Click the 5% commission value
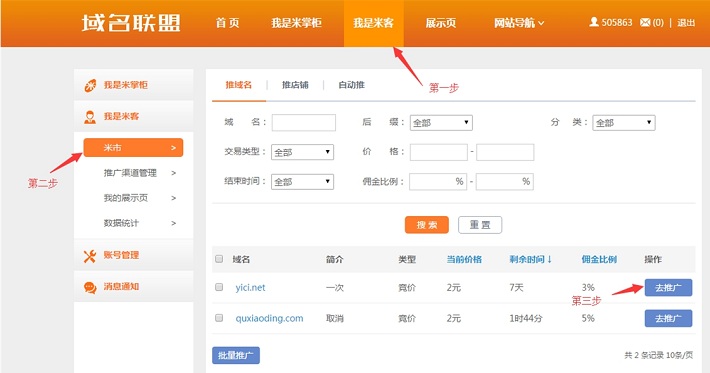This screenshot has height=373, width=710. coord(588,318)
